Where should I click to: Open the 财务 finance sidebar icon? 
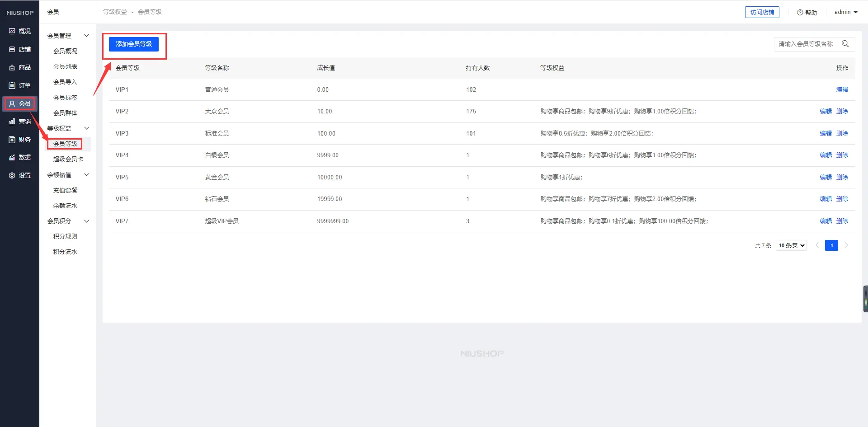(12, 140)
